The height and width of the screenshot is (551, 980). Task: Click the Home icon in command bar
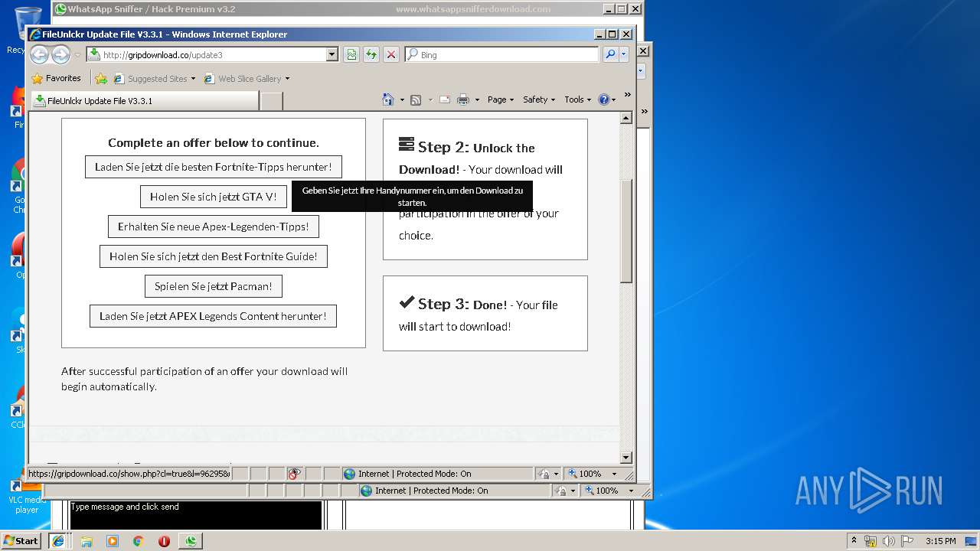pos(388,99)
